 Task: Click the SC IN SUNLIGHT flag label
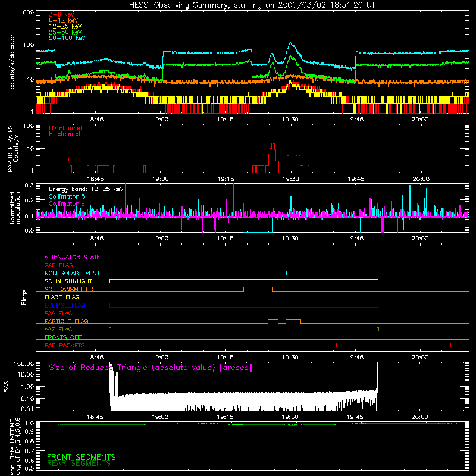[68, 281]
